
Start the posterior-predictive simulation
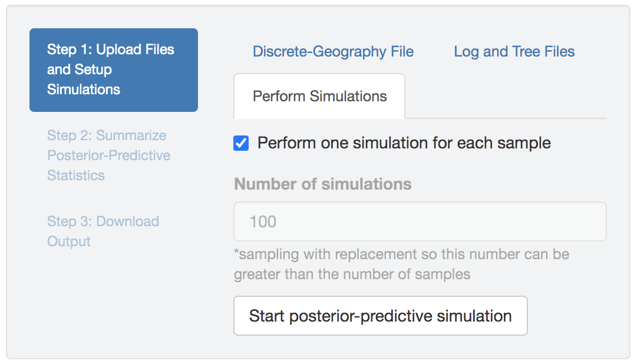click(x=380, y=316)
